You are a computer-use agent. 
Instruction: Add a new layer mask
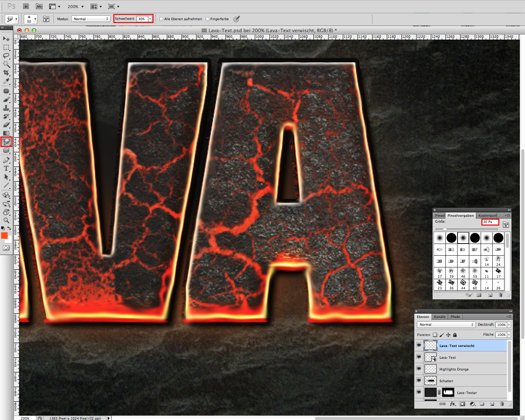462,404
